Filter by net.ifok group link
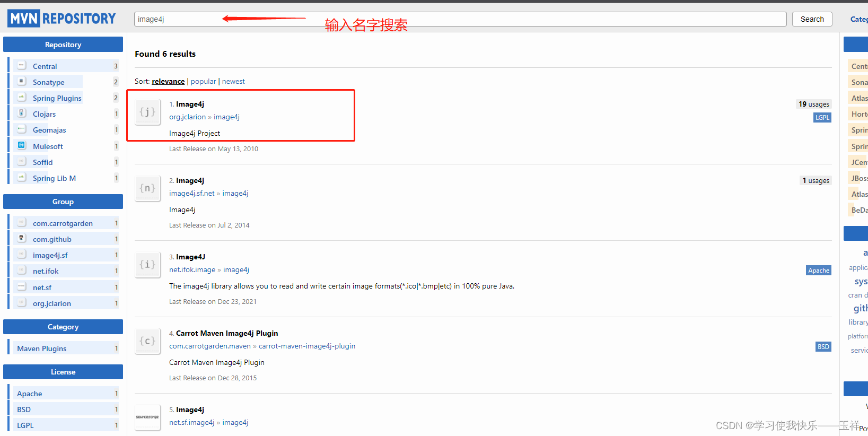This screenshot has height=436, width=868. [x=46, y=271]
